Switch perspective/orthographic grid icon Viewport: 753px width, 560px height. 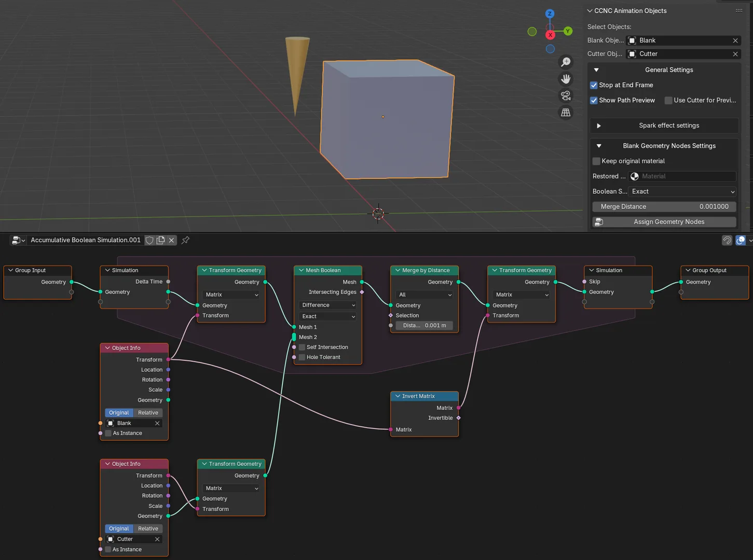[566, 112]
